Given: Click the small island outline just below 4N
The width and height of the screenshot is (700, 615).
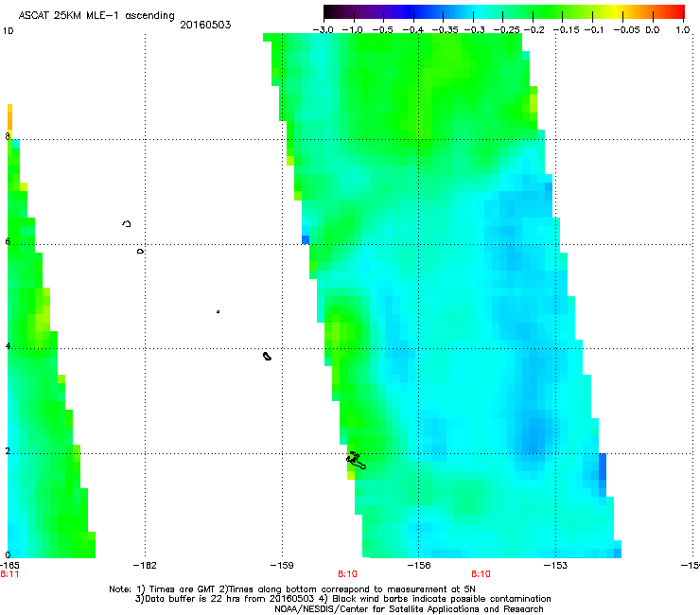Looking at the screenshot, I should click(267, 356).
